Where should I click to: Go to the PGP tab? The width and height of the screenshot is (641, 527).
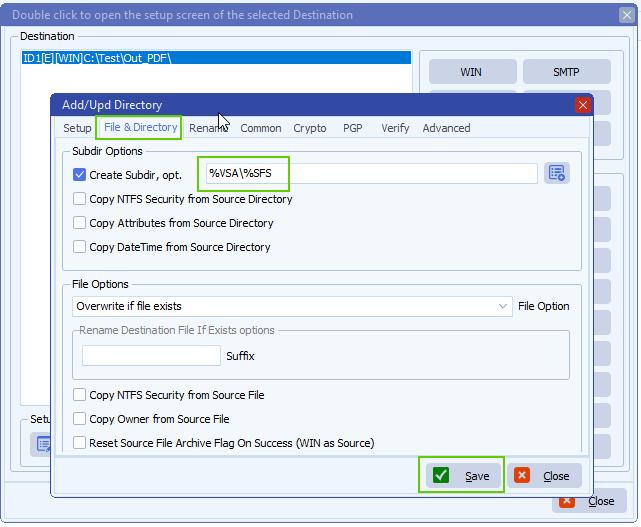coord(352,128)
